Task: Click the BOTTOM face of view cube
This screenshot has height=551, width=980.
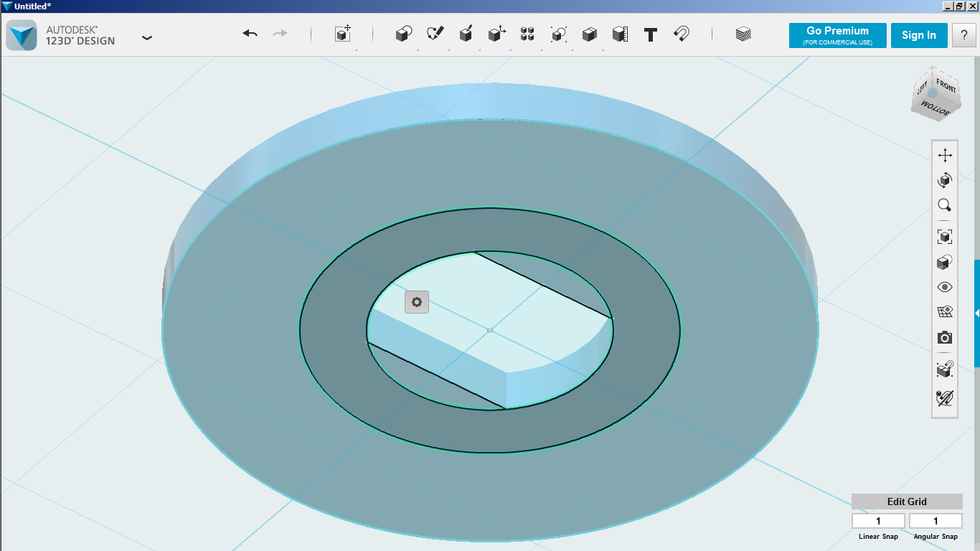Action: coord(936,110)
